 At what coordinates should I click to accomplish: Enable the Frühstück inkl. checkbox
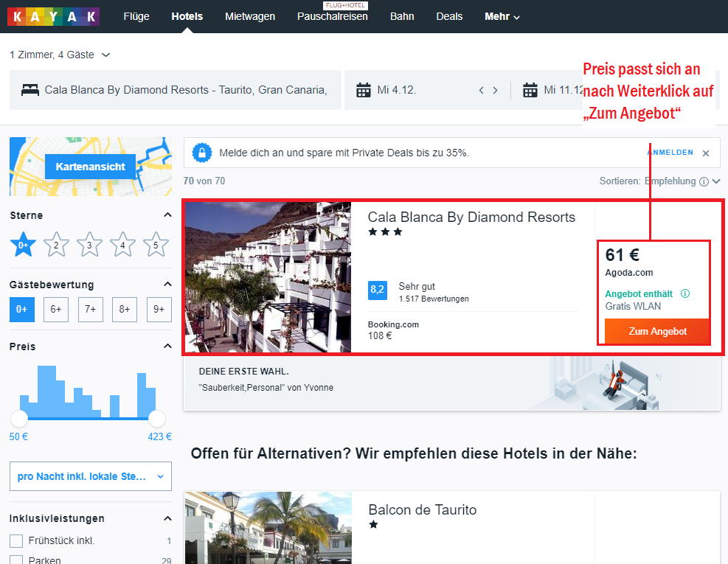(16, 541)
